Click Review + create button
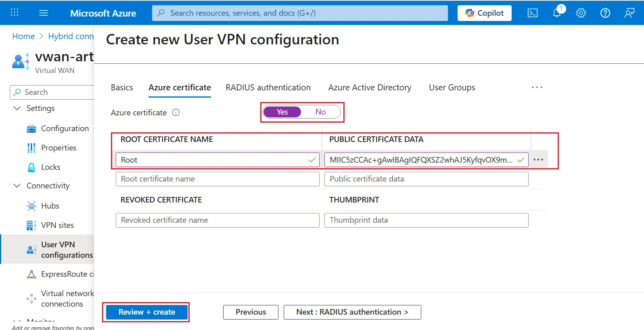Screen dimensions: 644x330 coord(147,312)
